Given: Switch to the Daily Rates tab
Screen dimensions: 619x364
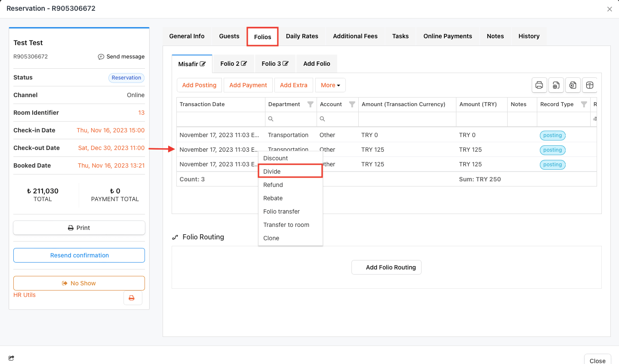Looking at the screenshot, I should (x=302, y=36).
